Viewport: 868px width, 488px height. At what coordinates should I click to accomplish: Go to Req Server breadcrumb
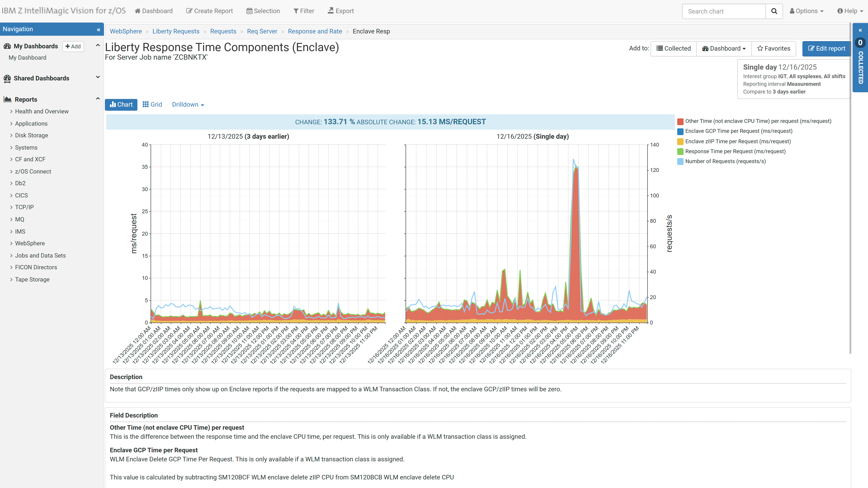pos(262,31)
